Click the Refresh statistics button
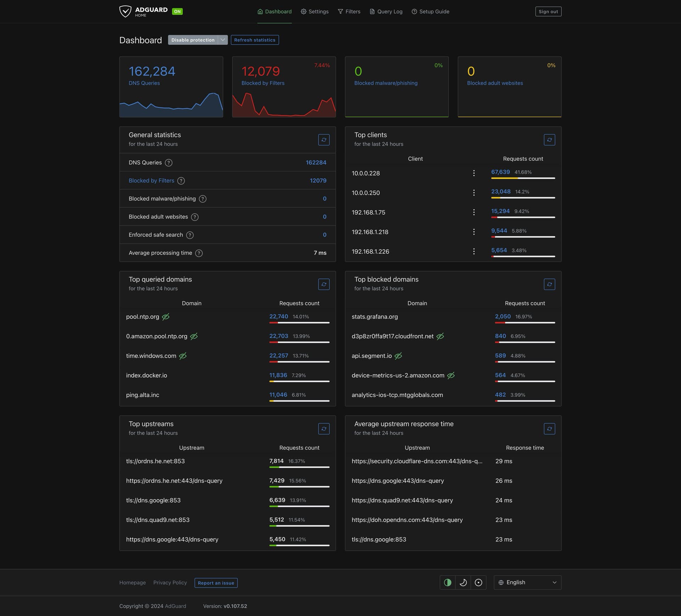This screenshot has width=681, height=616. [254, 40]
